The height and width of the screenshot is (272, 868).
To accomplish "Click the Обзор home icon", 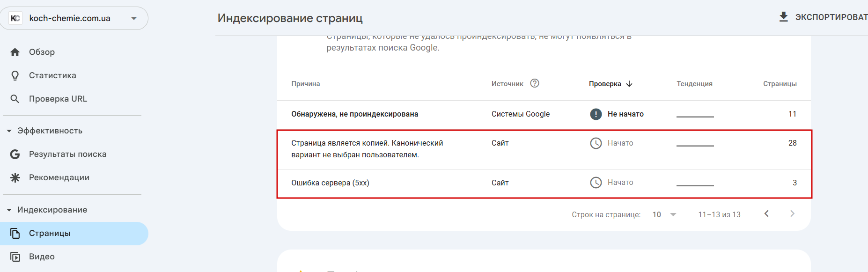I will [15, 52].
